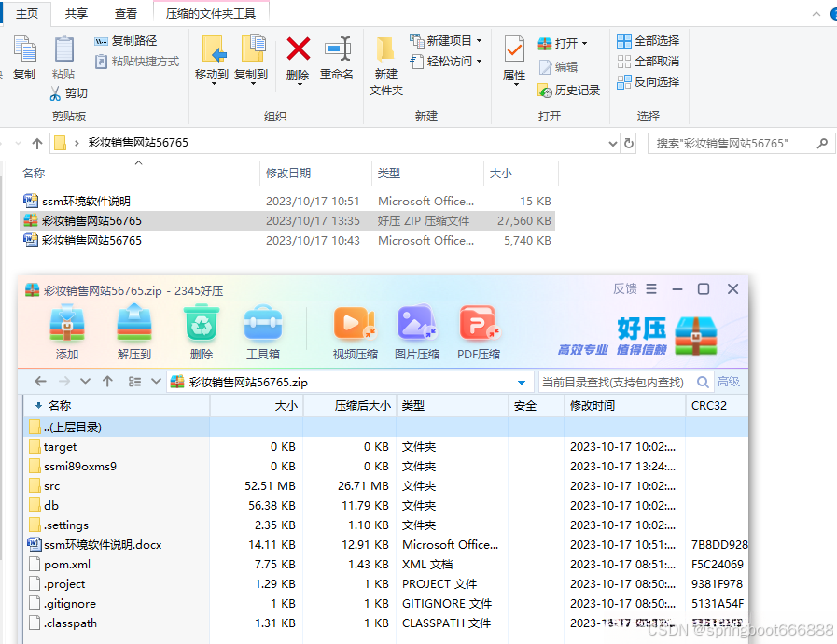Click the Paste icon in clipboard group
Image resolution: width=837 pixels, height=644 pixels.
[x=64, y=49]
